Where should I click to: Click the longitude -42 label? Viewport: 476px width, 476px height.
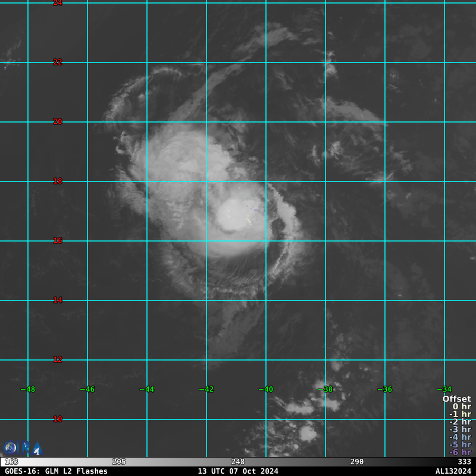pyautogui.click(x=206, y=390)
